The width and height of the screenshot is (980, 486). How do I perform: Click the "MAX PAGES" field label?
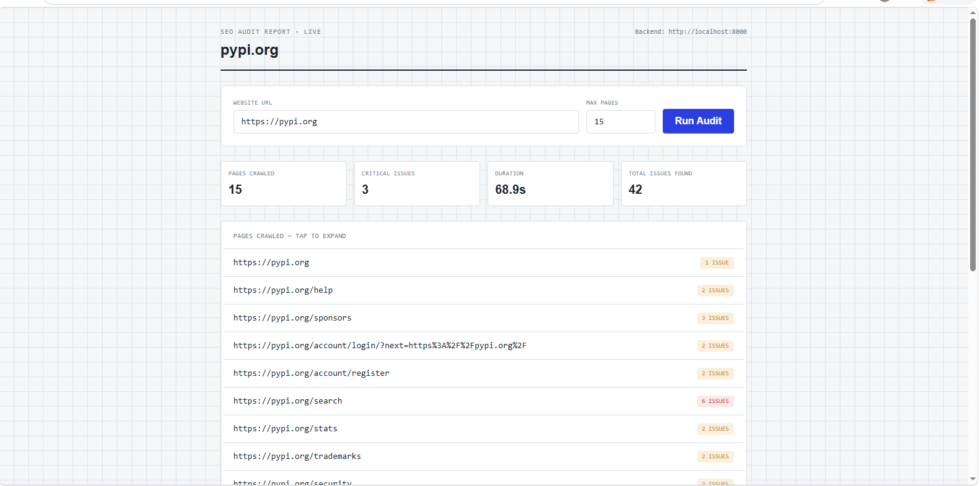tap(602, 103)
